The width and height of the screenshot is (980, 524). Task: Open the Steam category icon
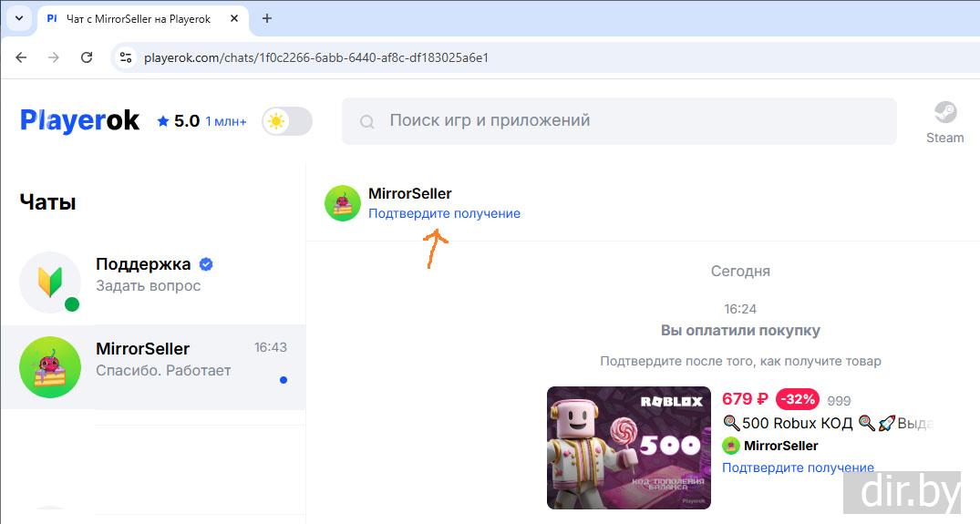click(x=944, y=122)
